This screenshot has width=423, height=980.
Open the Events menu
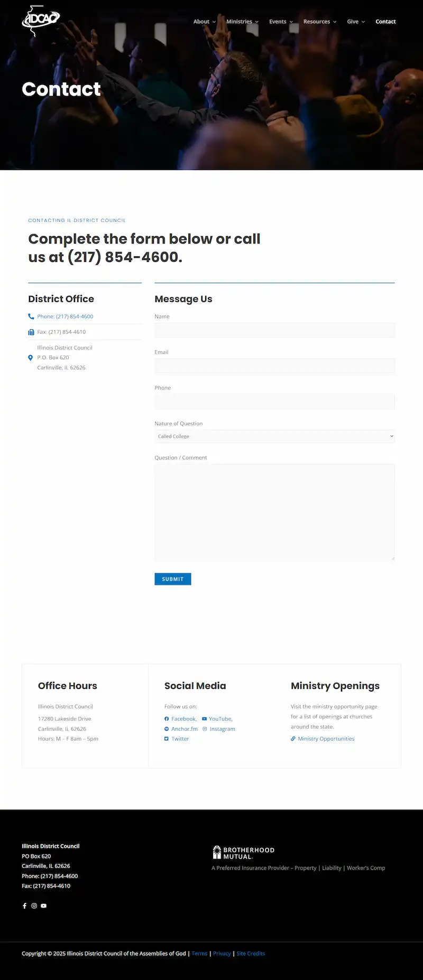point(280,22)
